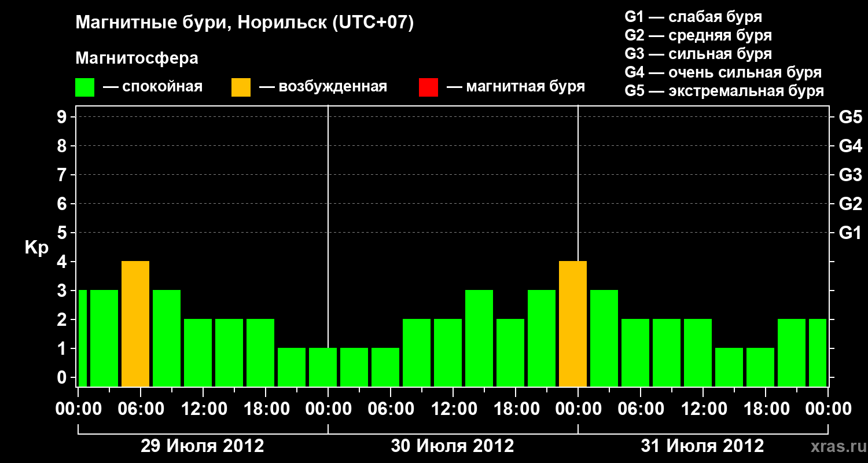Click the 'G1 — слабая буря' legend line

tap(693, 16)
